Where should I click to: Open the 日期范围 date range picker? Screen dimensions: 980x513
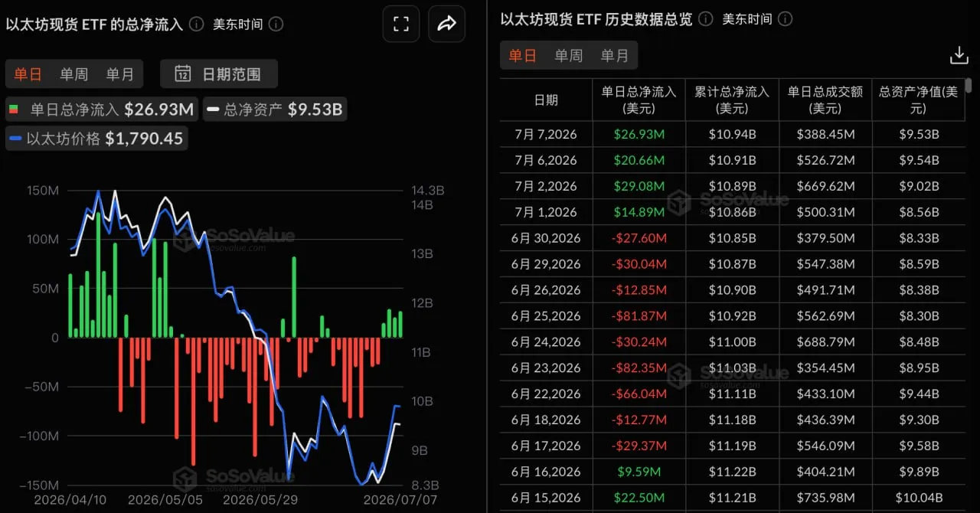[219, 74]
